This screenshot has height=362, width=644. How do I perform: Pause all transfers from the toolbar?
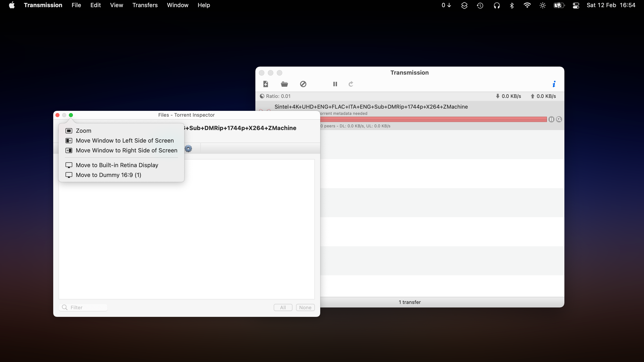point(335,84)
